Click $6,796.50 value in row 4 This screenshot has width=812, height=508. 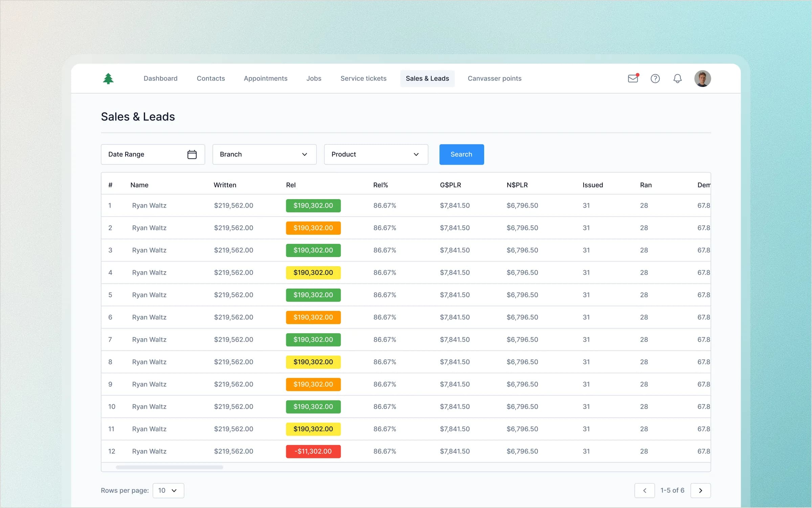(522, 273)
